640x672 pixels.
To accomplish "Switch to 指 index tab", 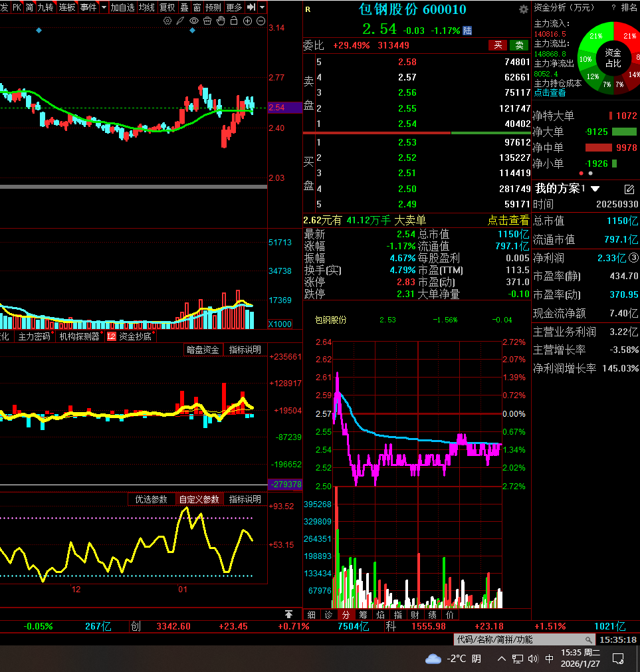I will pos(397,615).
